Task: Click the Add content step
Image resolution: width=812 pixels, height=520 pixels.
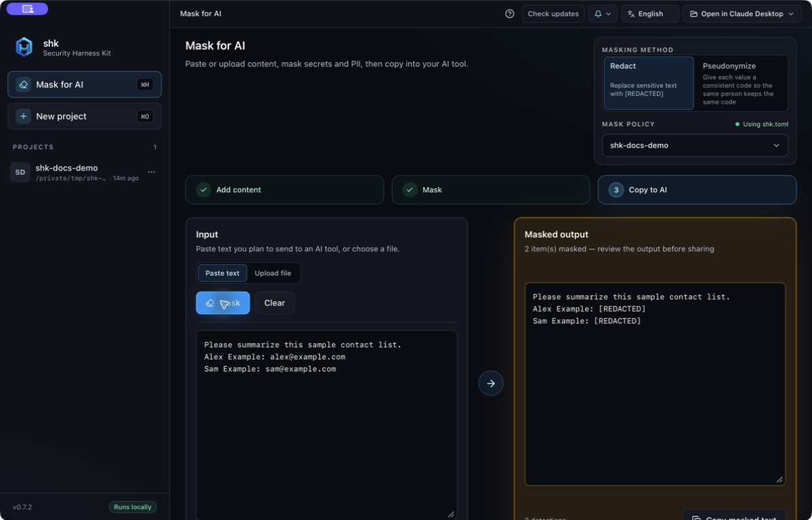Action: 285,190
